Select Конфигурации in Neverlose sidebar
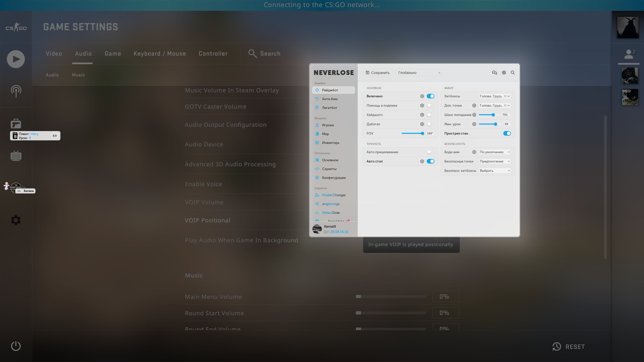644x362 pixels. coord(333,178)
